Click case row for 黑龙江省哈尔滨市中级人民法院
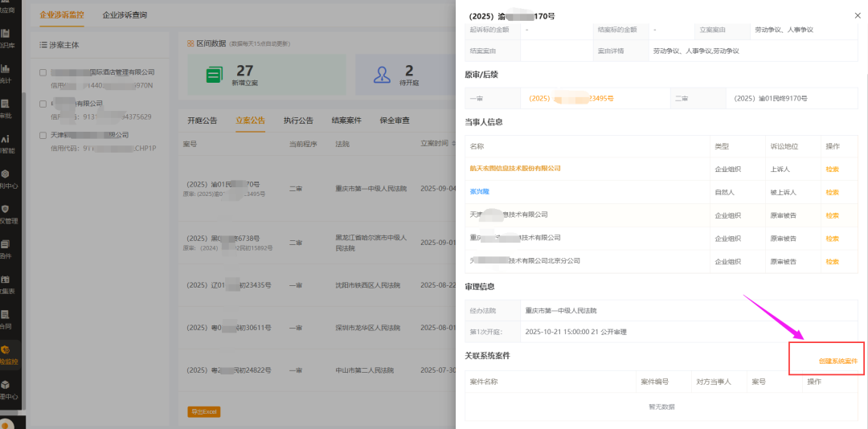The width and height of the screenshot is (868, 429). coord(317,243)
